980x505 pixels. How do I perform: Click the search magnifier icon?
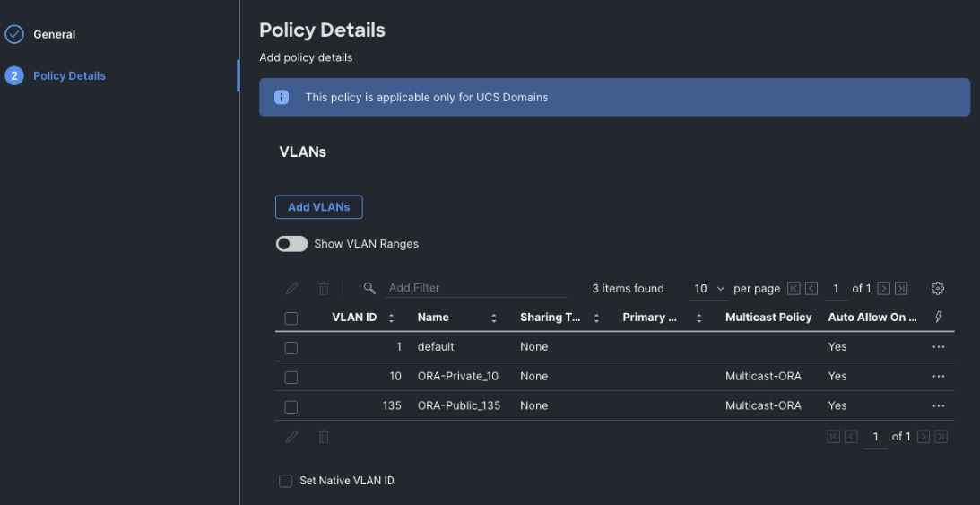369,289
